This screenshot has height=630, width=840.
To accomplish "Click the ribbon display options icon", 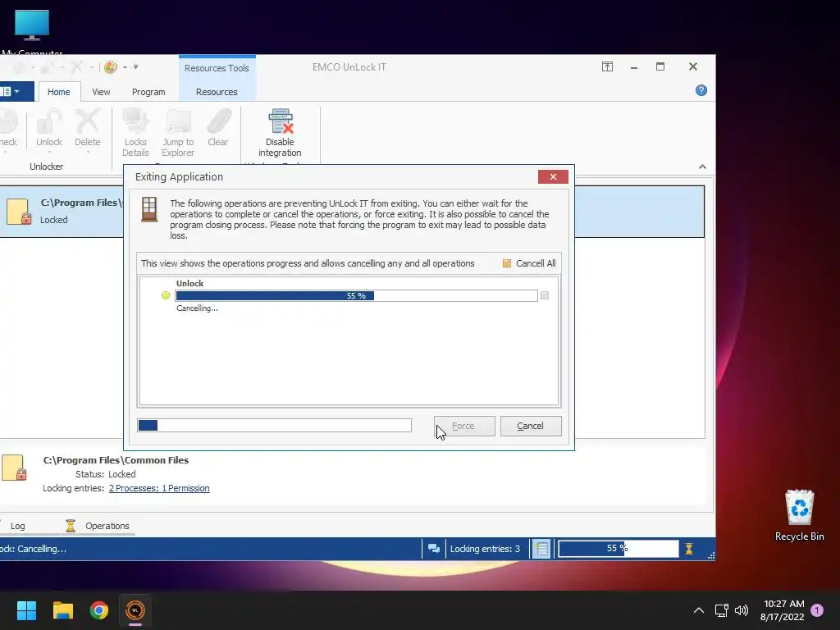I will click(x=607, y=66).
